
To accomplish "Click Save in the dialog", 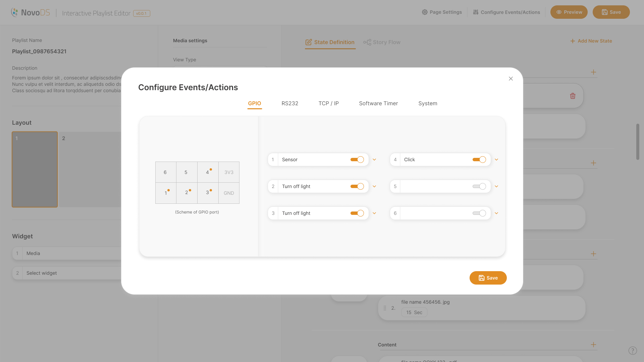I will click(x=488, y=278).
